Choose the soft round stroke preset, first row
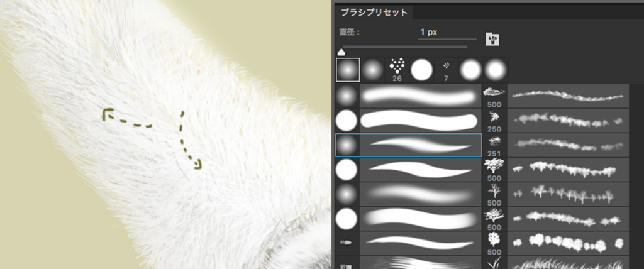Viewport: 644px width, 269px height. point(421,96)
